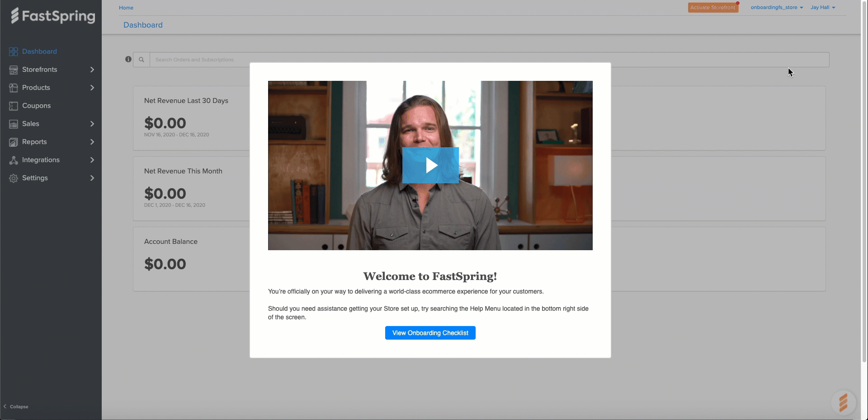Click the Home breadcrumb link
The image size is (868, 420).
pyautogui.click(x=126, y=8)
